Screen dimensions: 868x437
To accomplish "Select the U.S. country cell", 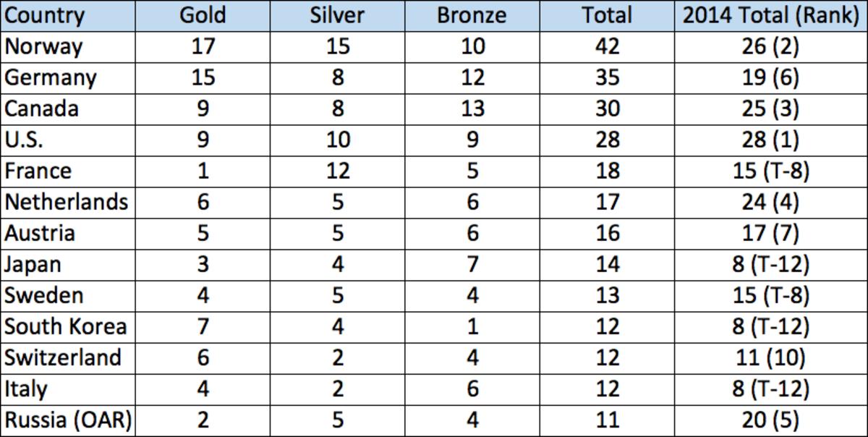I will (25, 140).
